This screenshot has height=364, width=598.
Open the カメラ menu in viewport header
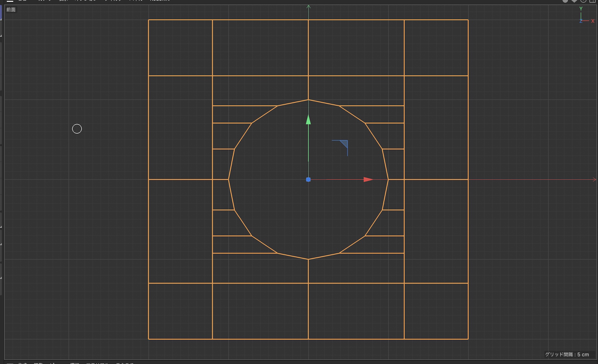click(x=45, y=1)
